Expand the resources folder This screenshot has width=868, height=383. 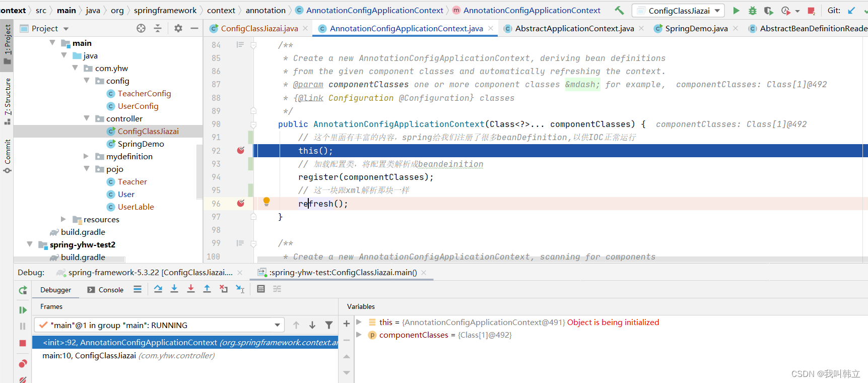[63, 219]
